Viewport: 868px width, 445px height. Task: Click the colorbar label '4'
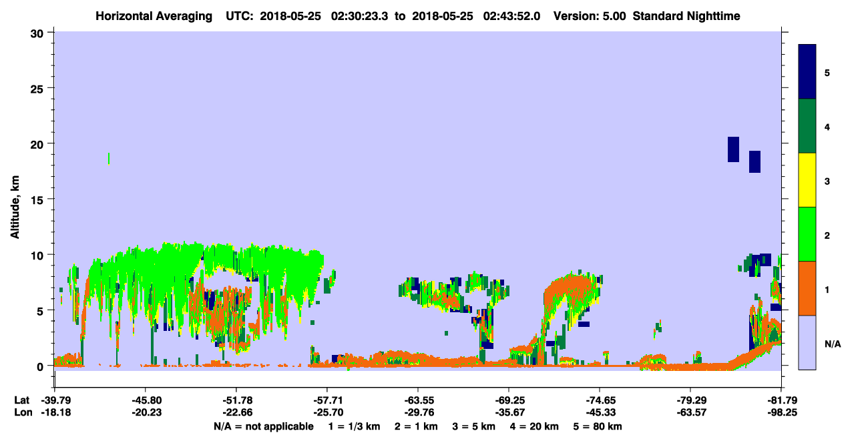pos(827,127)
